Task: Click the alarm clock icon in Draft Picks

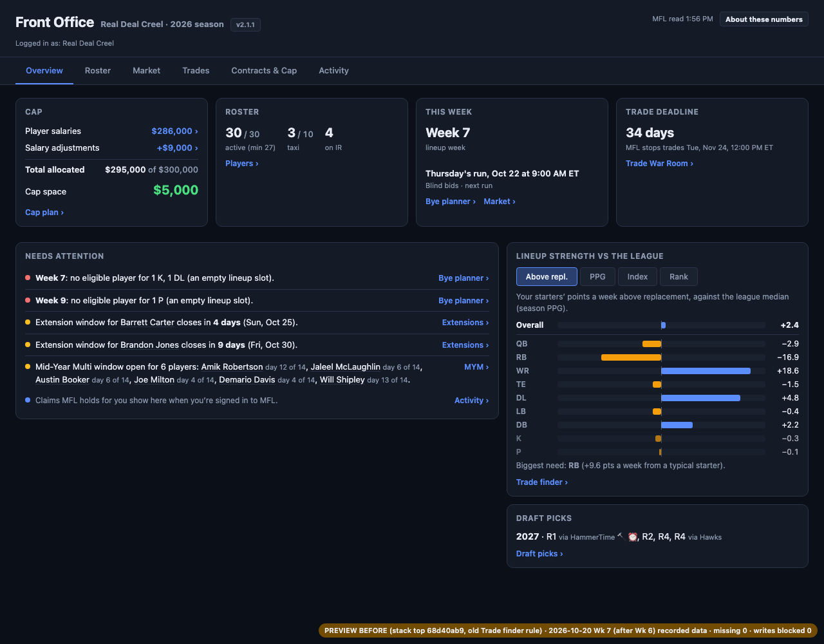Action: click(633, 536)
